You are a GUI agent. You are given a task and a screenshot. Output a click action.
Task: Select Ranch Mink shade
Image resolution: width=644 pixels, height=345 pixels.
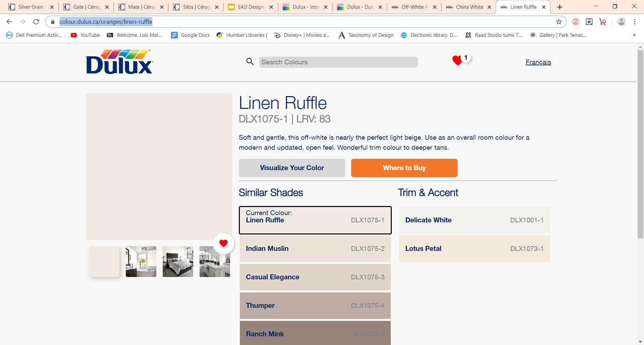tap(315, 333)
